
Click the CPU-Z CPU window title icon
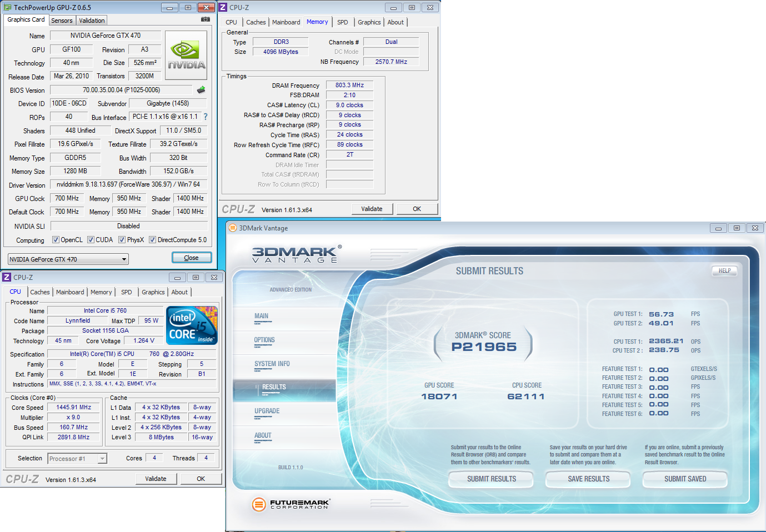7,277
